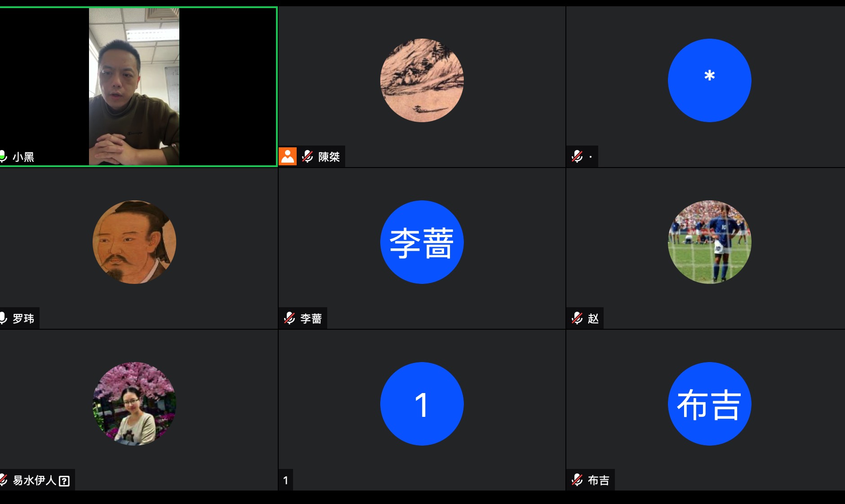
Task: Select the blue avatar showing number 1
Action: [x=422, y=404]
